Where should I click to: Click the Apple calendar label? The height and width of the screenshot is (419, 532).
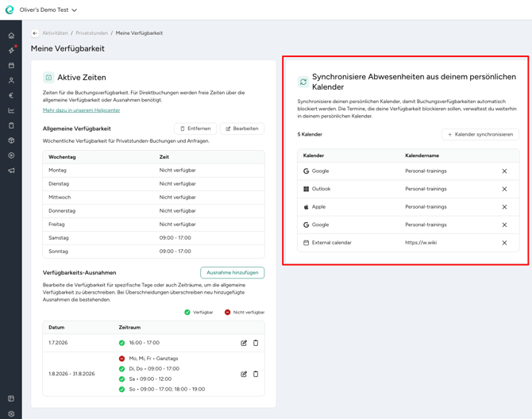coord(318,207)
